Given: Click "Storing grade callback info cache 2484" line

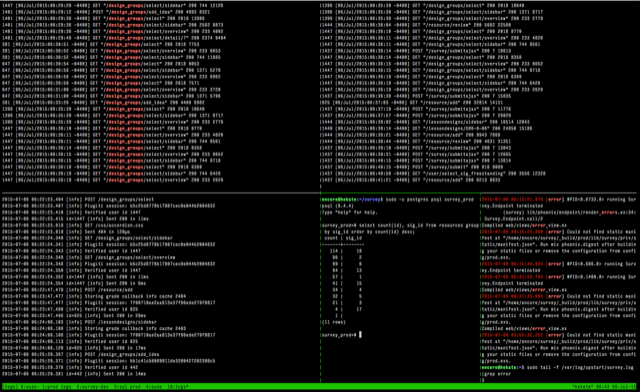Looking at the screenshot, I should [x=94, y=296].
